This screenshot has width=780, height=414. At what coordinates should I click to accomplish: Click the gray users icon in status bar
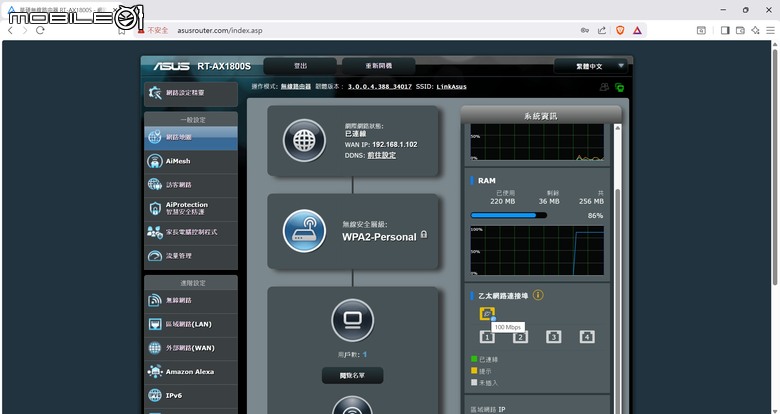tap(604, 87)
